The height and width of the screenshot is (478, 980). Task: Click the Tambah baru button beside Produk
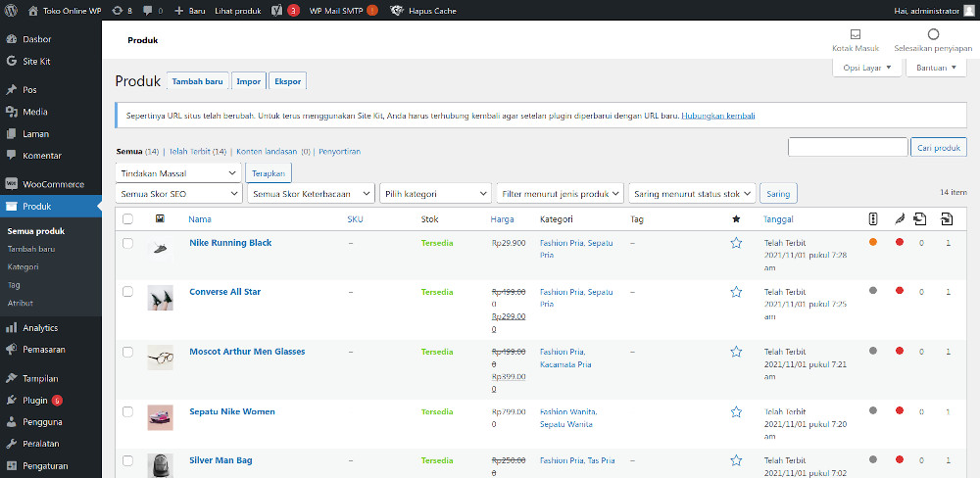coord(198,81)
